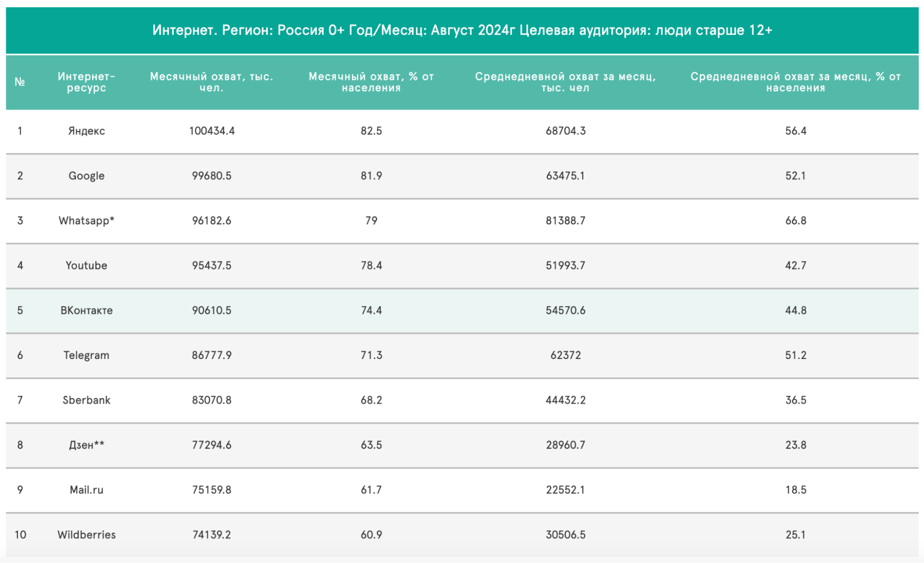The height and width of the screenshot is (563, 924).
Task: Click the daily reach value 62372
Action: [x=565, y=355]
